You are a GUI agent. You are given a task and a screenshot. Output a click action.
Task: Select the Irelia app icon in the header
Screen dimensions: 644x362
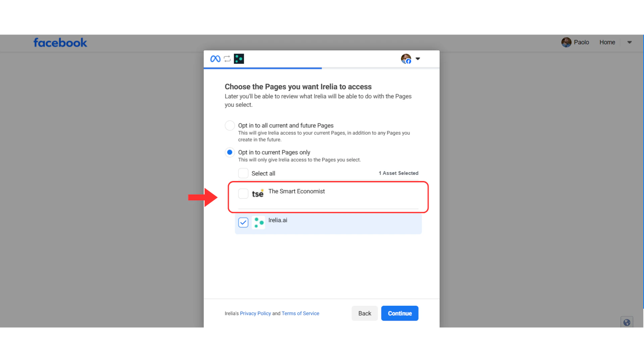coord(239,59)
